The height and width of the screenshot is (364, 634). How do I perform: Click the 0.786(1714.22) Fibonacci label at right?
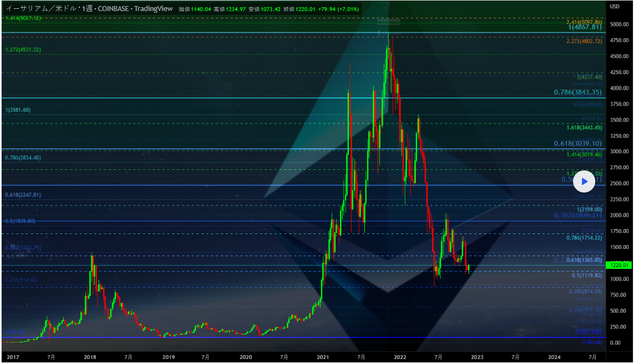click(584, 238)
